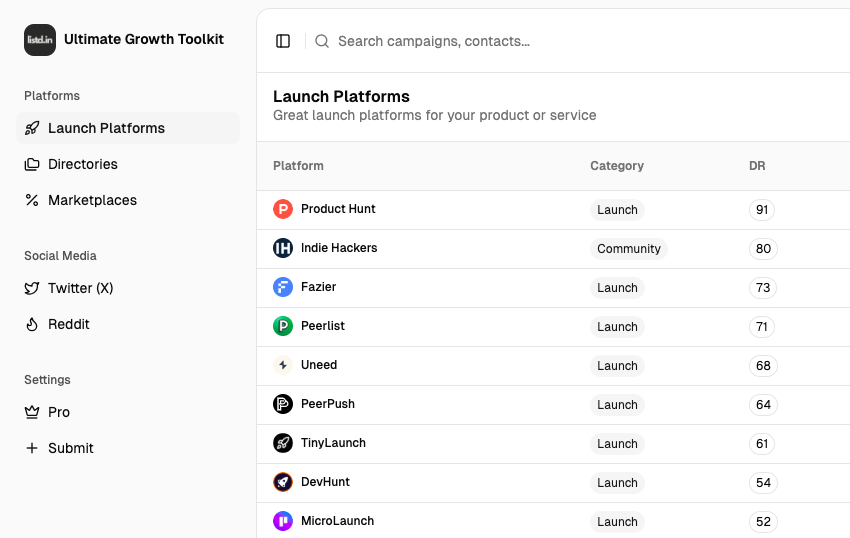Go to Marketplaces page
850x538 pixels.
pos(92,200)
